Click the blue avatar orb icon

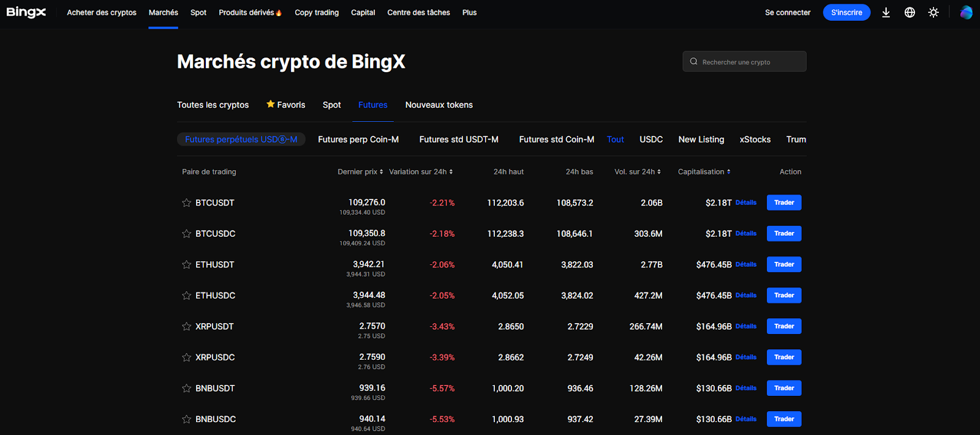966,12
